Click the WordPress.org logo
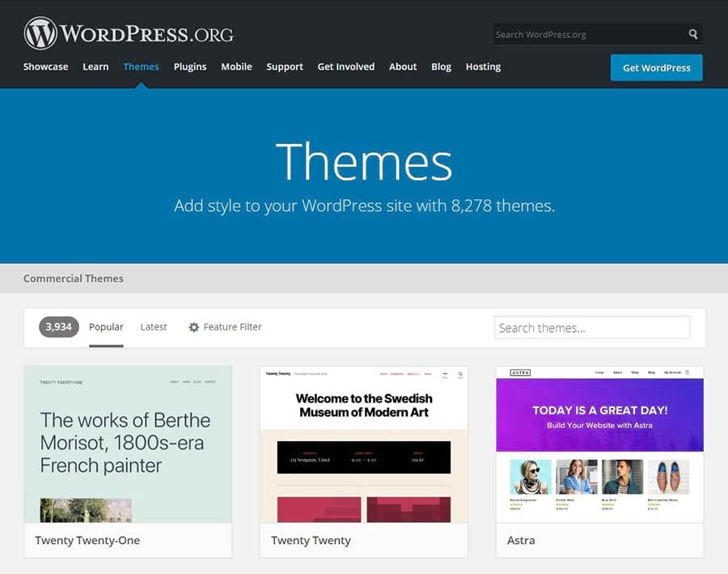728x574 pixels. 129,33
